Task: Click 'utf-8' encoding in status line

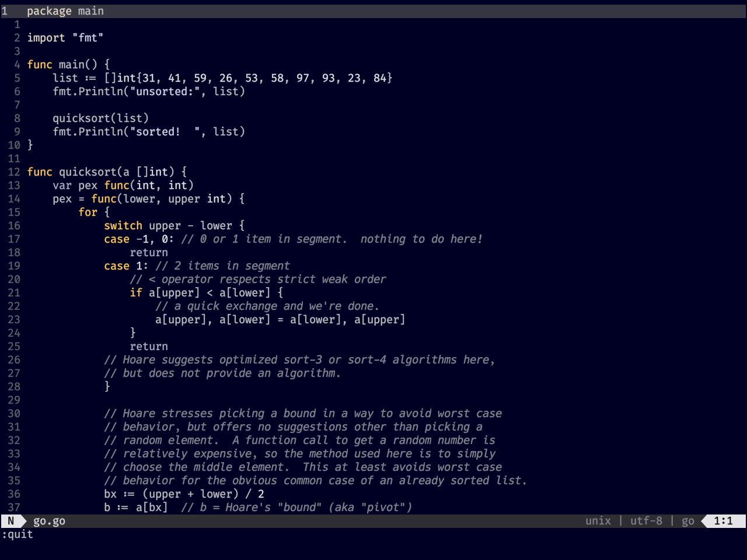Action: pyautogui.click(x=646, y=521)
